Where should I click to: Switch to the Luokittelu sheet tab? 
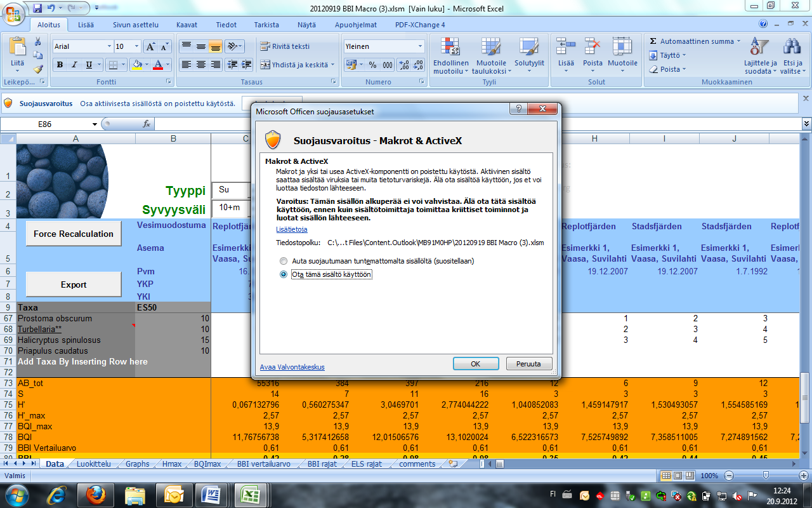[x=94, y=464]
